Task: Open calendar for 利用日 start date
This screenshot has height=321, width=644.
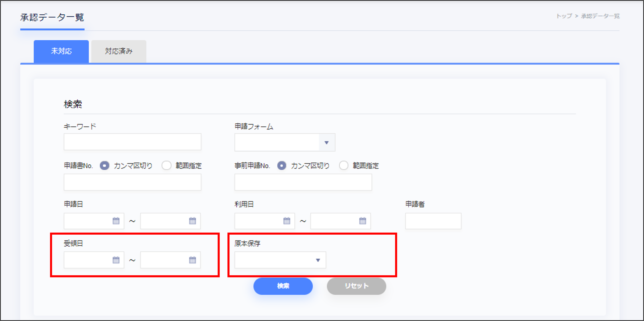Action: click(286, 221)
